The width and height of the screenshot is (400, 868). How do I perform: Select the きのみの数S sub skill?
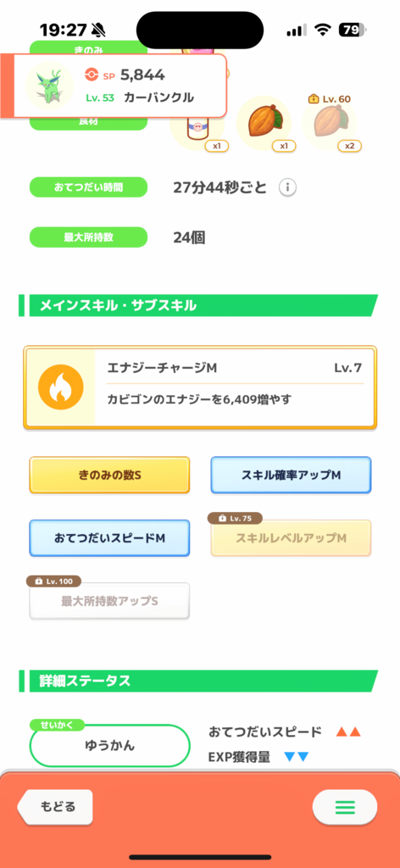(109, 475)
